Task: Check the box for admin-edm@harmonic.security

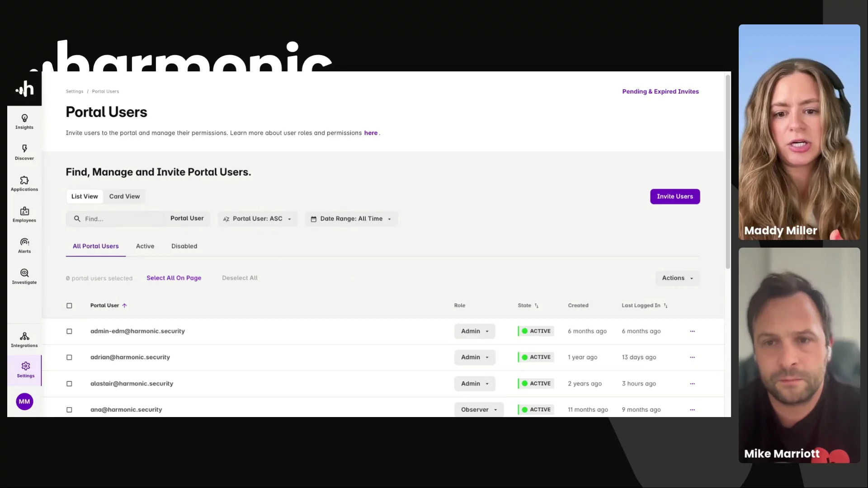Action: [x=69, y=331]
